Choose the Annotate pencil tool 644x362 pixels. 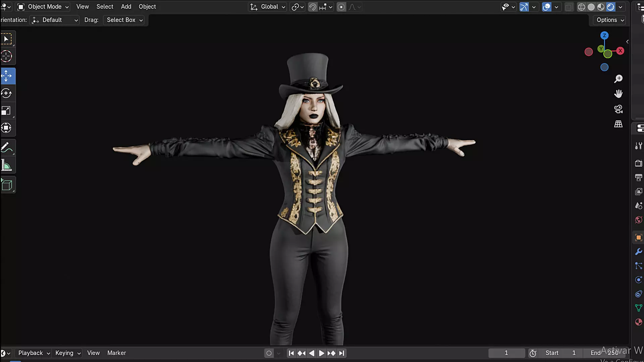pos(7,147)
